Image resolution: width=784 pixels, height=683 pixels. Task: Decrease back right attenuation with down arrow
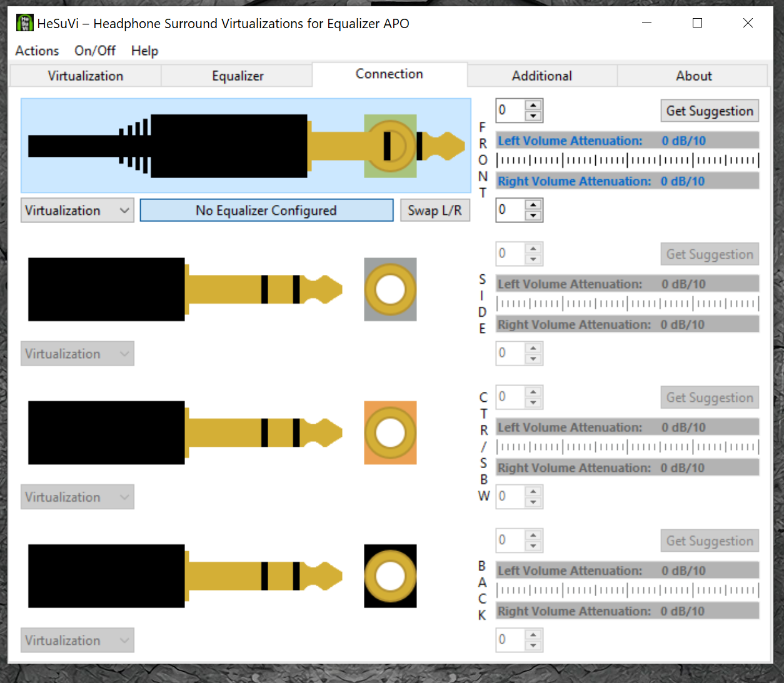(x=533, y=646)
